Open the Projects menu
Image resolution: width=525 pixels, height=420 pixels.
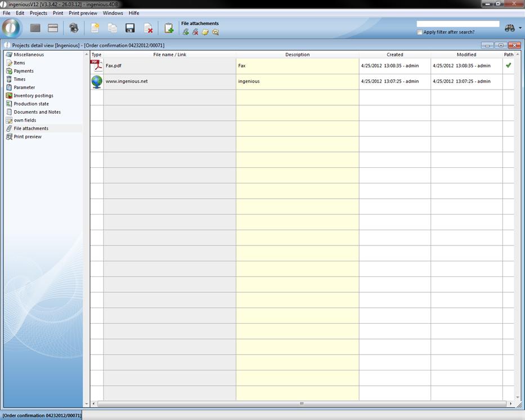click(38, 13)
